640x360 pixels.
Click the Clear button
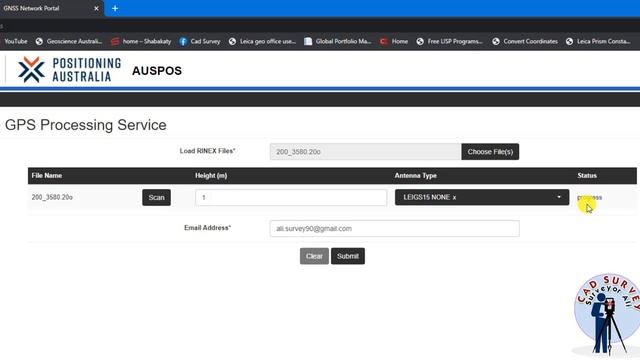314,256
